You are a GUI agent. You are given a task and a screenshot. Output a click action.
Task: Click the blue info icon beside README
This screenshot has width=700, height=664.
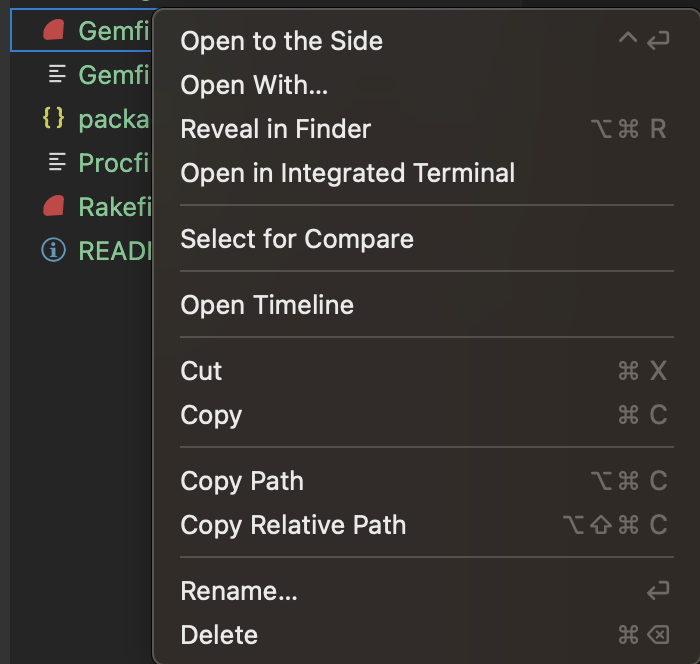(x=53, y=250)
